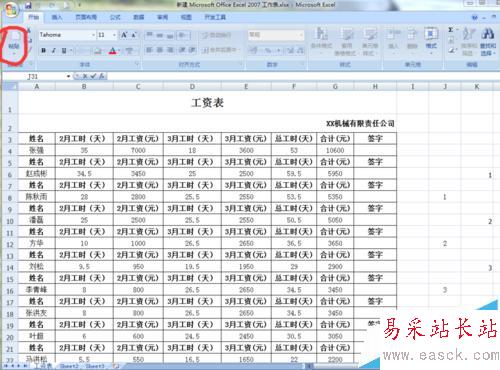Click the Paste (粘贴) button

14,43
